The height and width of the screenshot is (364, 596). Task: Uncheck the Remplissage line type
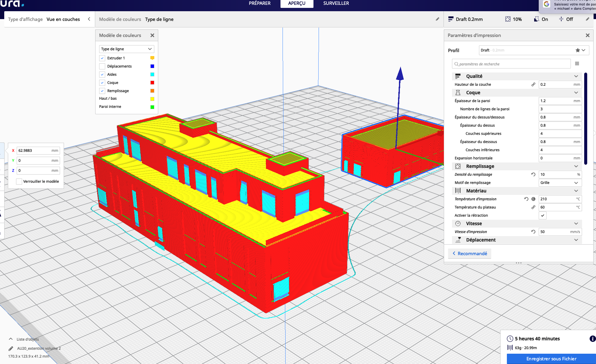tap(102, 91)
